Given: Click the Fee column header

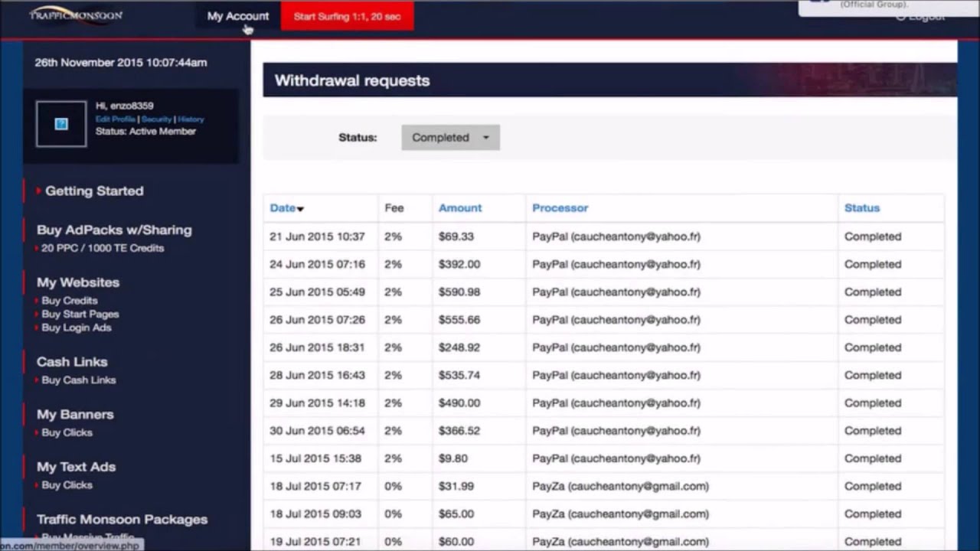Looking at the screenshot, I should [x=394, y=208].
